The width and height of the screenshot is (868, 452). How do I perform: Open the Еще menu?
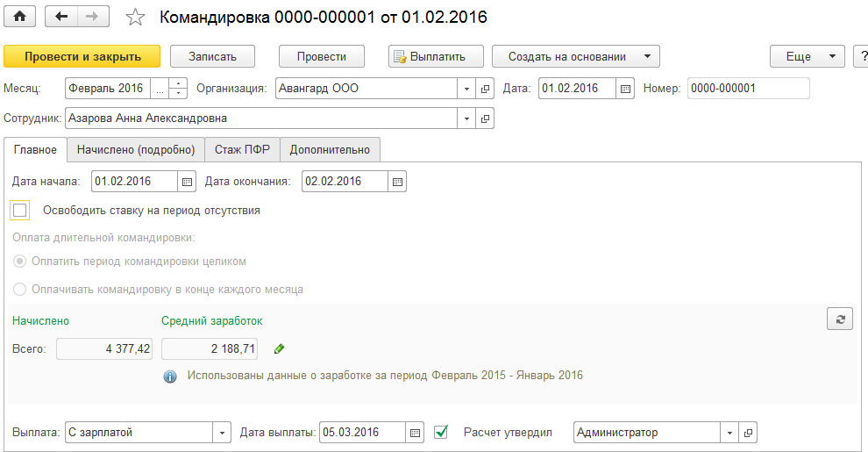808,56
